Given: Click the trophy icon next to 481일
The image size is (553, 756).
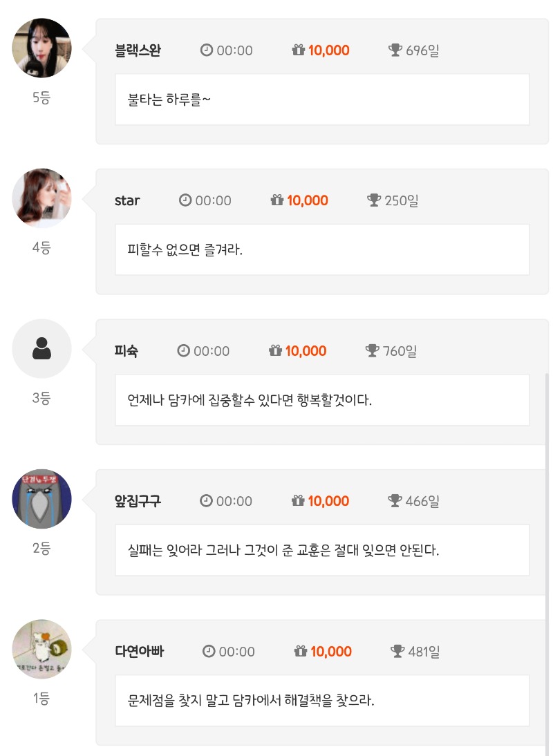Looking at the screenshot, I should 397,651.
